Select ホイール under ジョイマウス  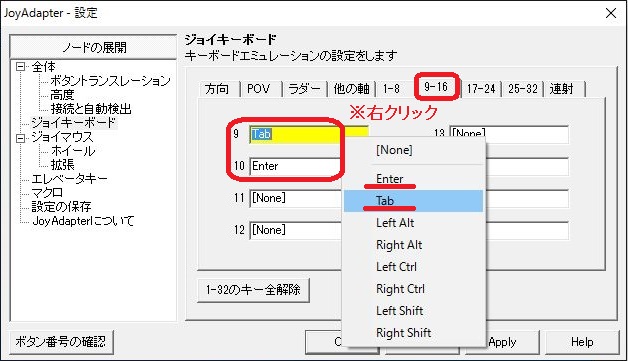coord(73,151)
